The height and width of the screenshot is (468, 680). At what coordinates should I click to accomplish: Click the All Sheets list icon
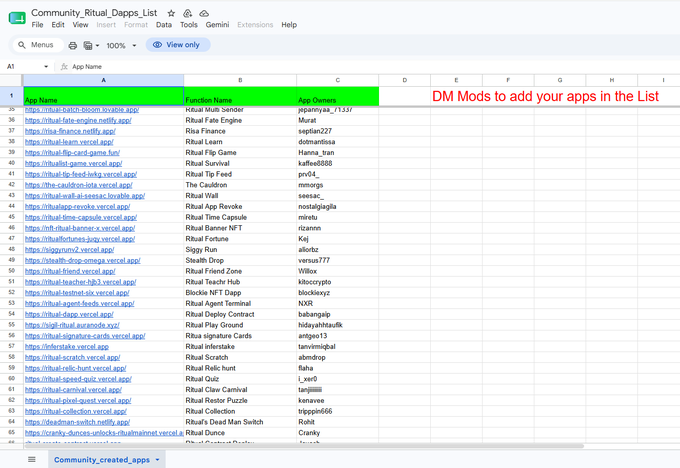point(32,459)
